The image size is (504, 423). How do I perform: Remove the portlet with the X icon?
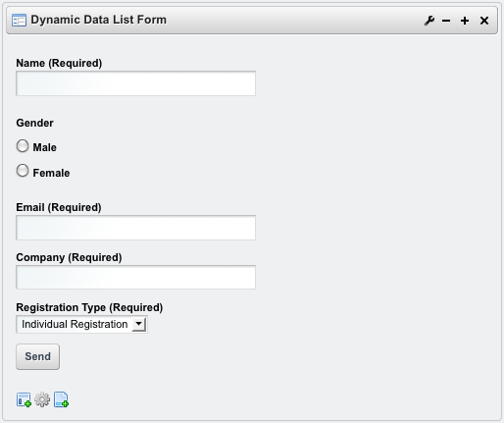click(484, 21)
